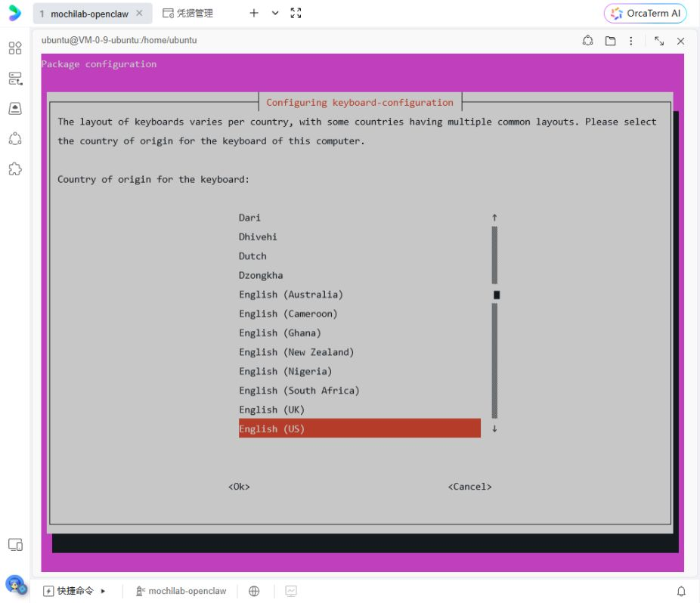The width and height of the screenshot is (700, 603).
Task: Pick English (New Zealand) layout
Action: 359,352
